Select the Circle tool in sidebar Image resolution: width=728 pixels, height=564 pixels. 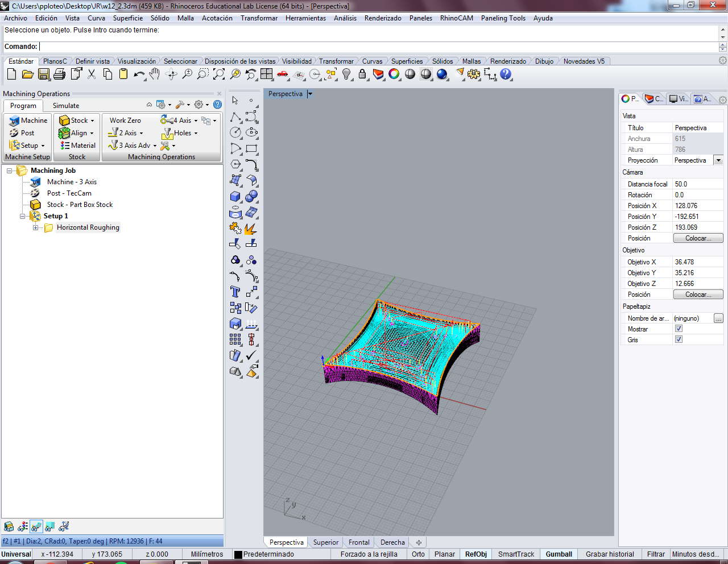[235, 132]
